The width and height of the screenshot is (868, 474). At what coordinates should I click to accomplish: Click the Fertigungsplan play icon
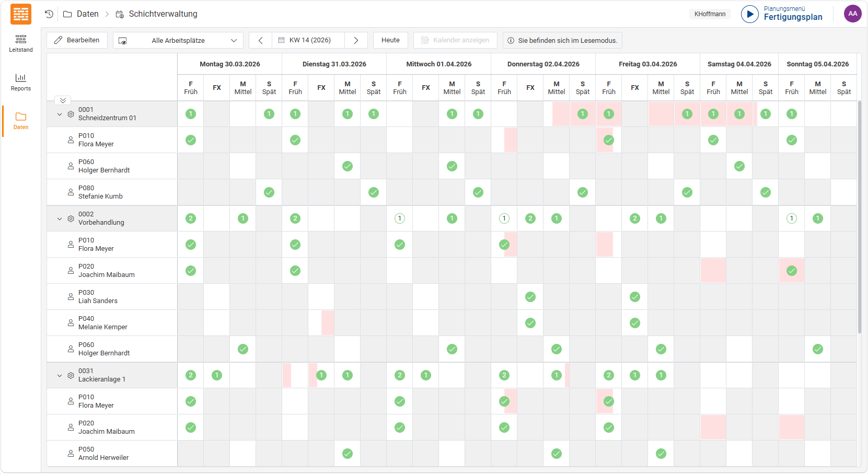coord(750,14)
